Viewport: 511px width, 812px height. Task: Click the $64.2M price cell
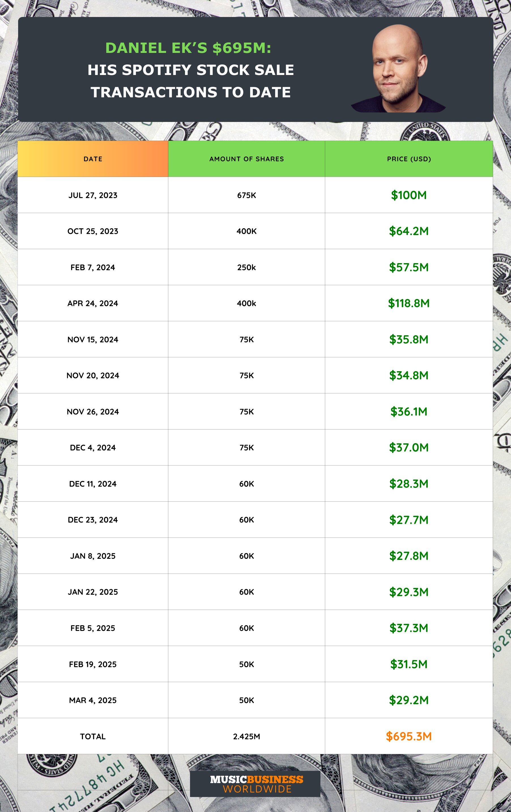(409, 231)
